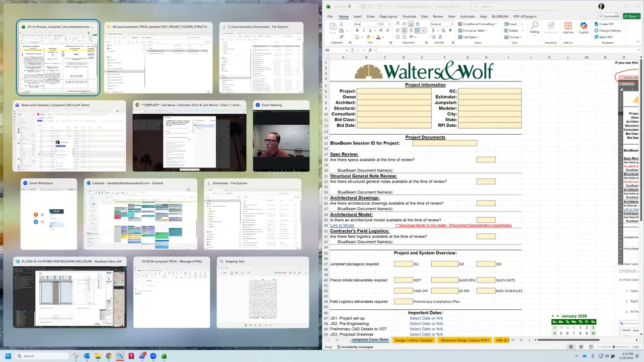The image size is (644, 362).
Task: Open the Page Layout ribbon tab
Action: (388, 17)
